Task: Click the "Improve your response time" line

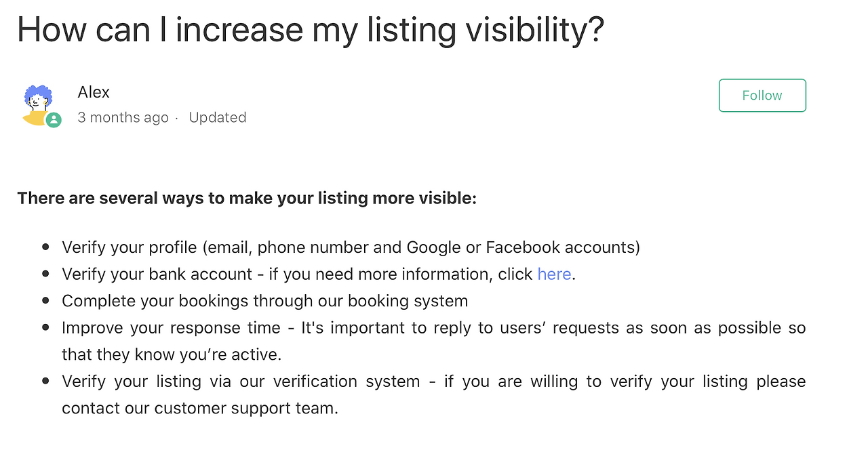Action: [171, 327]
